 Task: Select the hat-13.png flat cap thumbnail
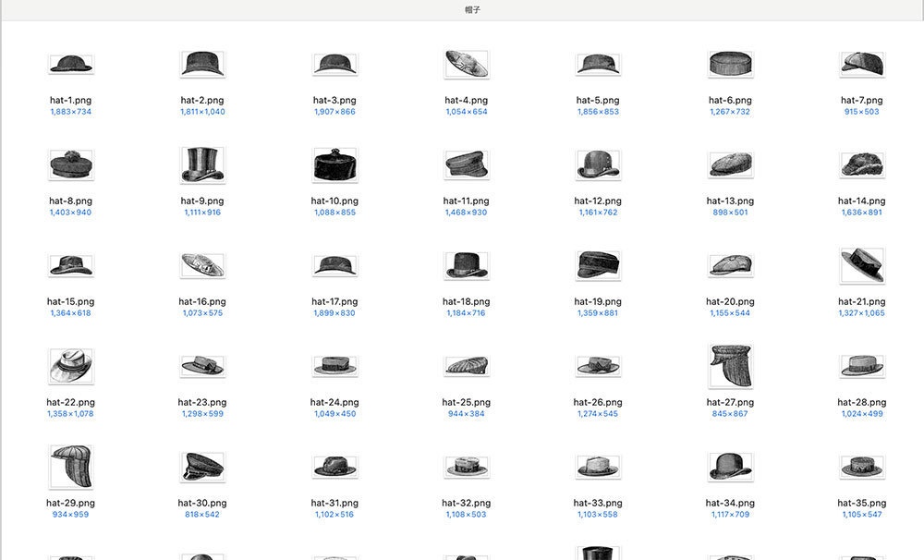tap(730, 164)
